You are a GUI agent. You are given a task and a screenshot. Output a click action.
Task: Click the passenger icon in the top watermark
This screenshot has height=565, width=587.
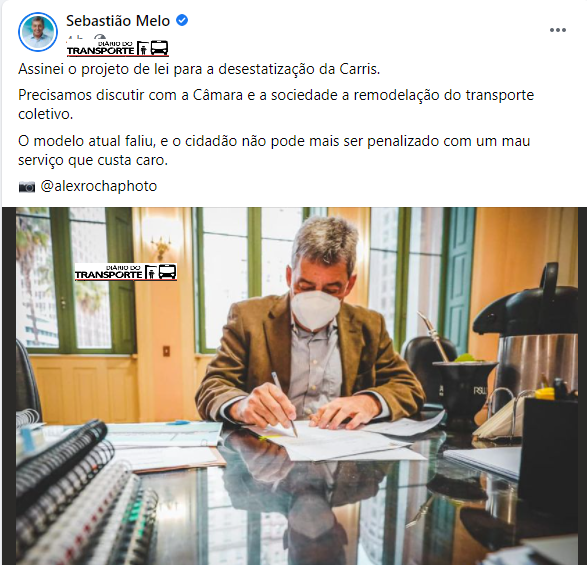[x=143, y=49]
